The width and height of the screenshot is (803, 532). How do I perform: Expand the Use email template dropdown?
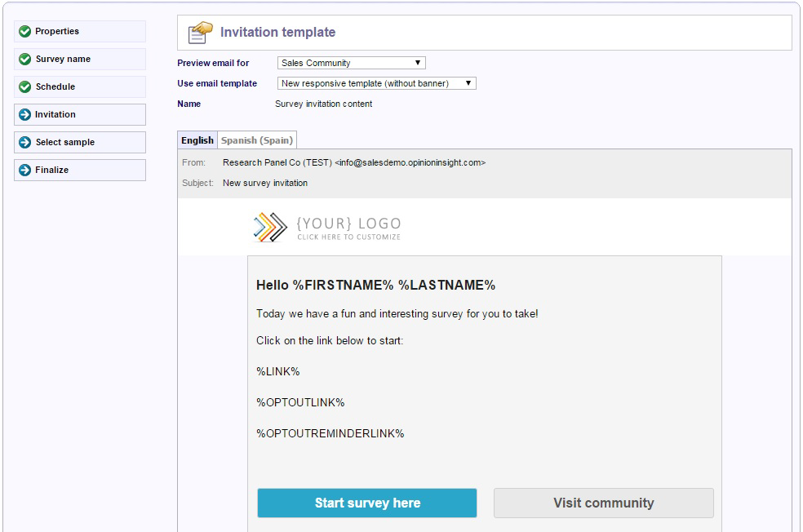coord(376,83)
